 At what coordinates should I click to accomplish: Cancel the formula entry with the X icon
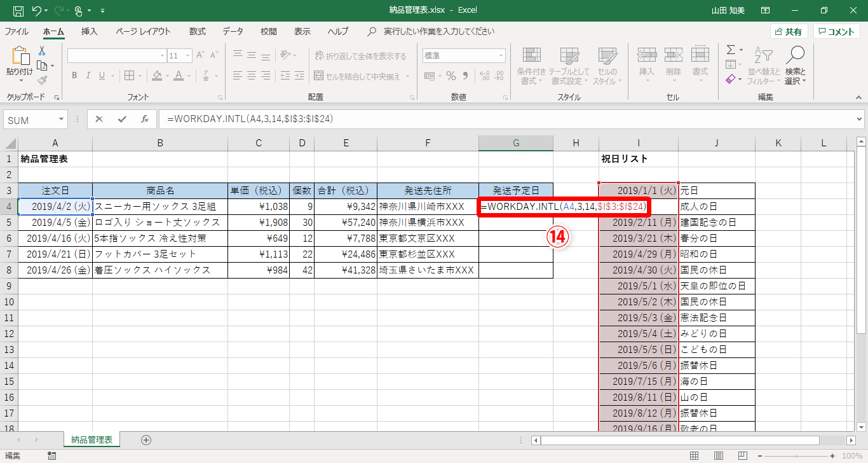coord(99,119)
